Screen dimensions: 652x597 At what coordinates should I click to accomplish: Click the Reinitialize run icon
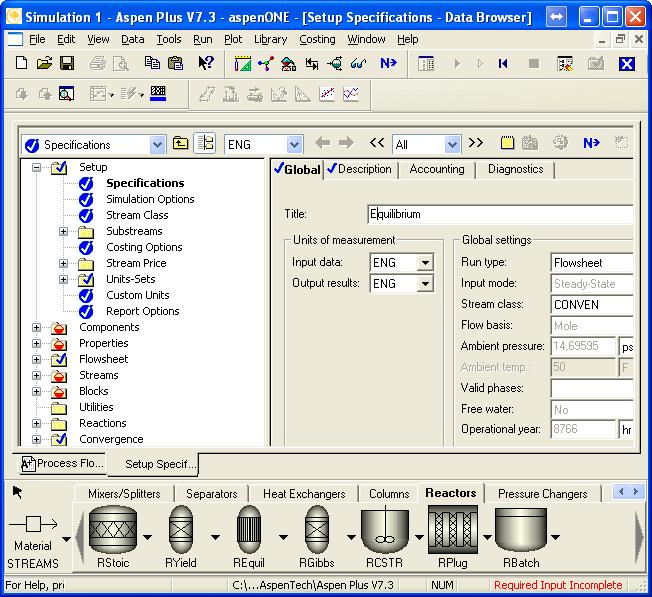click(x=503, y=64)
